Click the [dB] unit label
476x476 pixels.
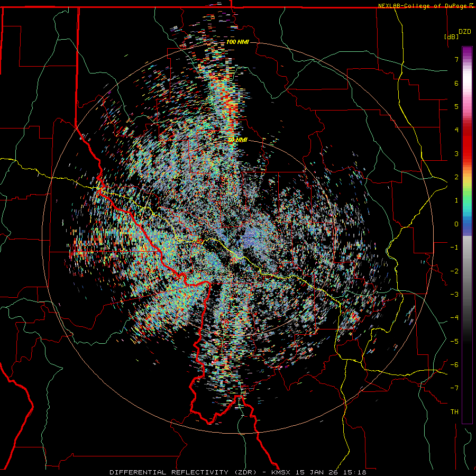(452, 36)
